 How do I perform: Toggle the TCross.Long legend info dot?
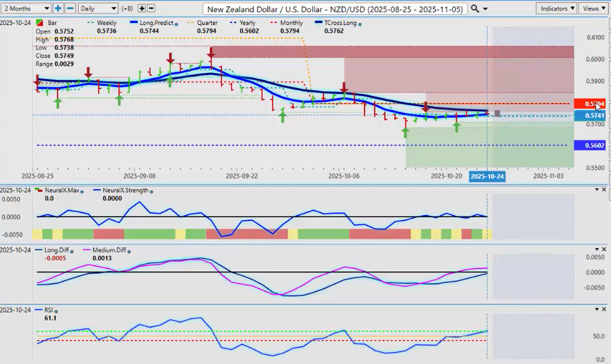(360, 23)
